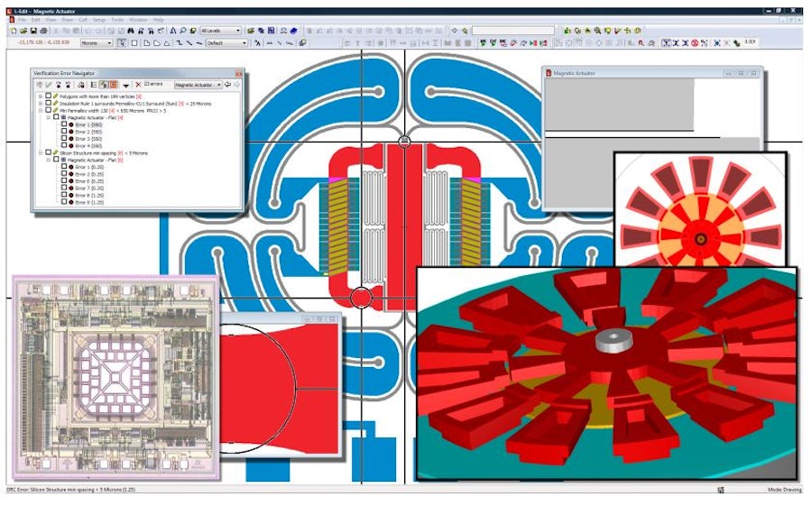Open the black down-arrow options menu in Navigator

tap(125, 86)
